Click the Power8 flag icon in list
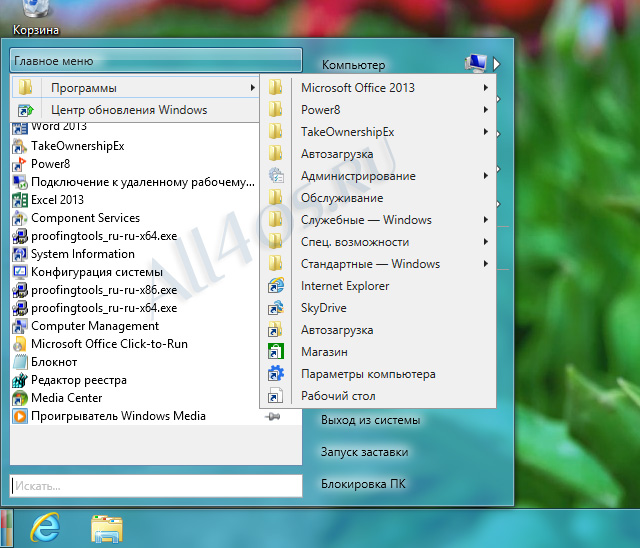This screenshot has width=640, height=548. tap(20, 164)
